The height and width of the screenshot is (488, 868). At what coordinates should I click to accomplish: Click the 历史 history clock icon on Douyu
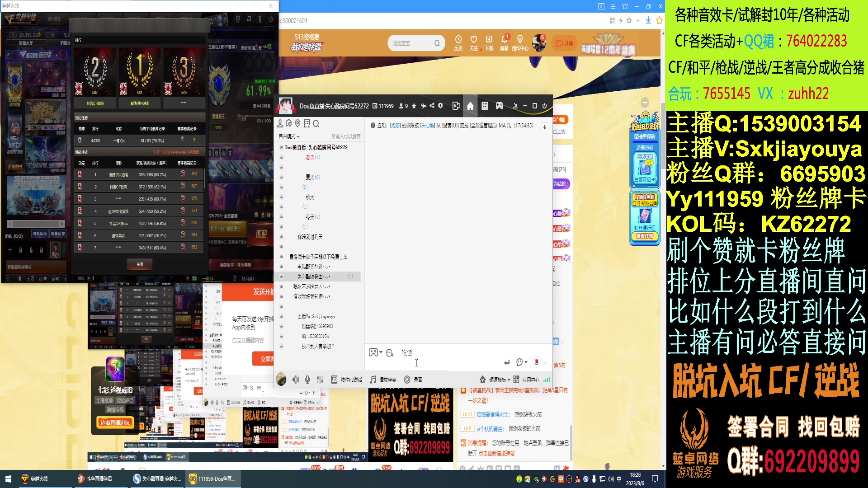coord(458,42)
